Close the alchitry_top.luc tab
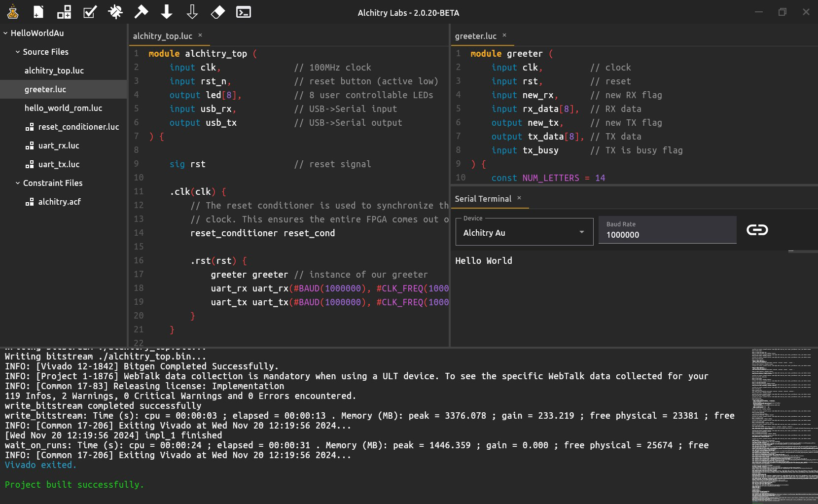The image size is (818, 504). point(200,35)
